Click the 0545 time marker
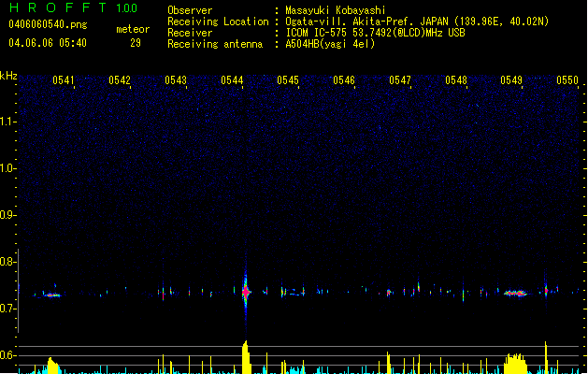The image size is (588, 374). [288, 80]
